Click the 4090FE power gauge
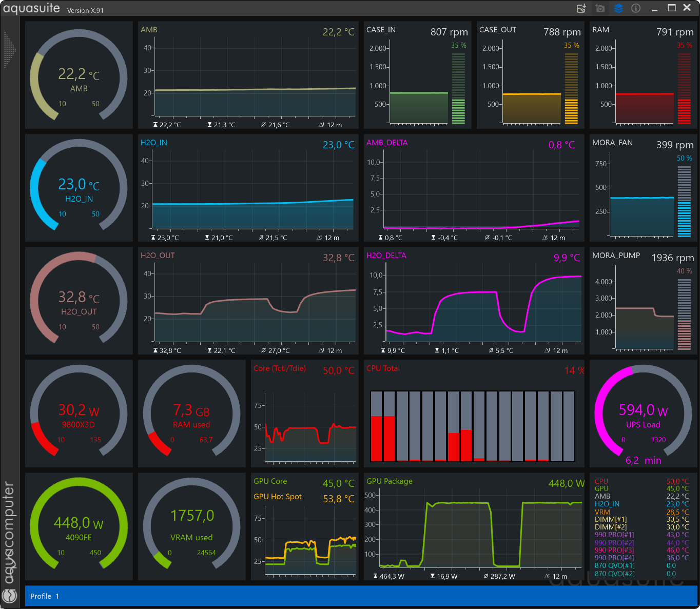The width and height of the screenshot is (700, 609). tap(79, 524)
